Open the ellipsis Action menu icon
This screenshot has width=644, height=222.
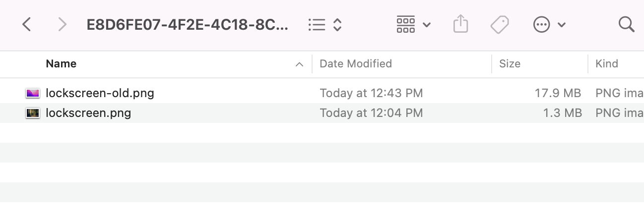542,24
